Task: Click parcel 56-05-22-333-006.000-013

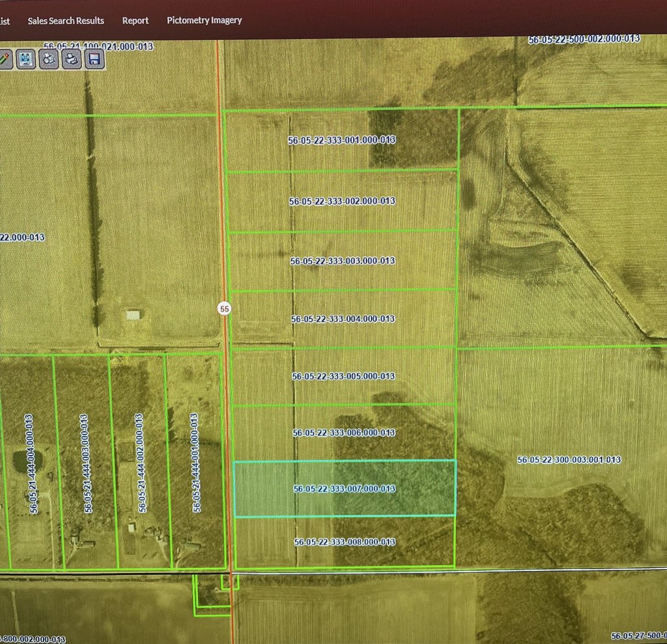Action: (344, 433)
